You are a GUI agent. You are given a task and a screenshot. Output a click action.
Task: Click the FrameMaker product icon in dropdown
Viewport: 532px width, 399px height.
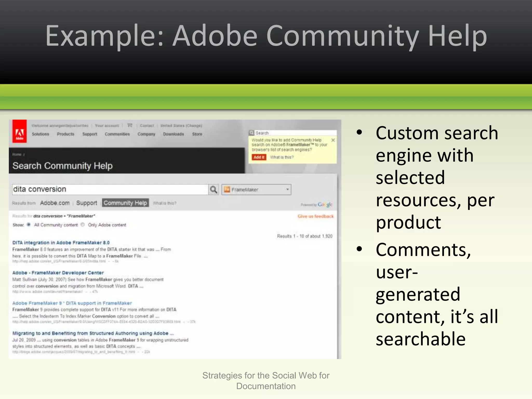coord(227,189)
